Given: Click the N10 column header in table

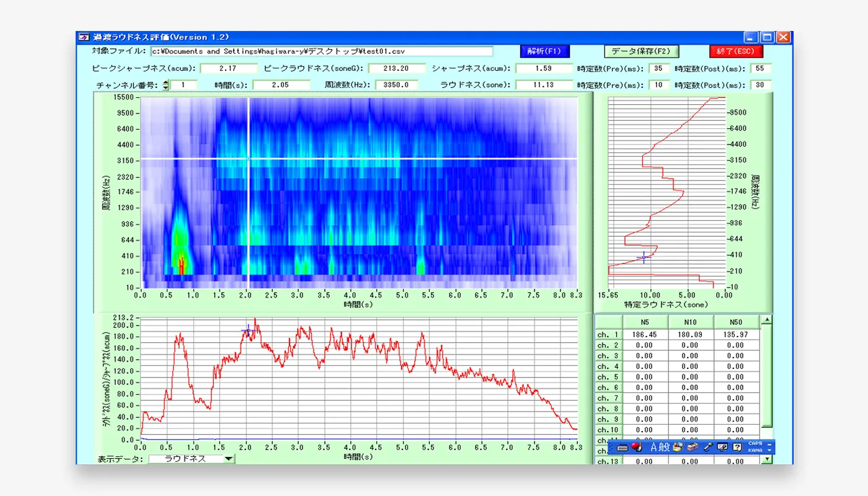Looking at the screenshot, I should pos(689,322).
